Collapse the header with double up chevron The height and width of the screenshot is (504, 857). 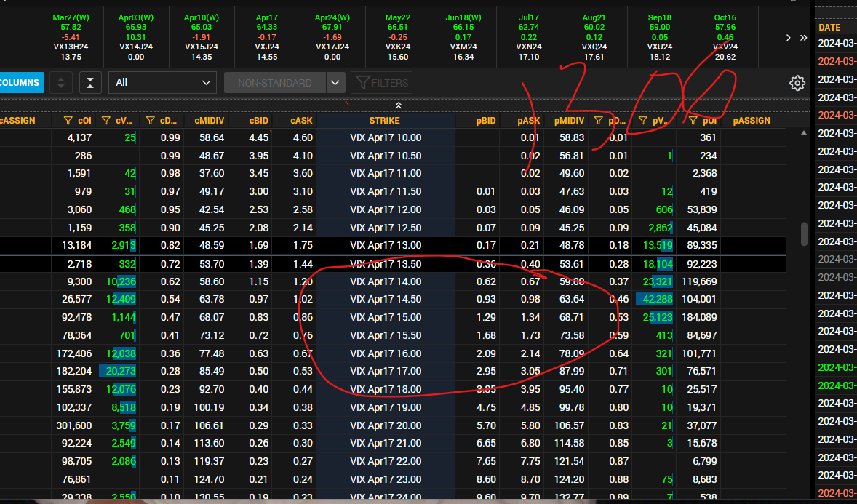click(x=399, y=105)
